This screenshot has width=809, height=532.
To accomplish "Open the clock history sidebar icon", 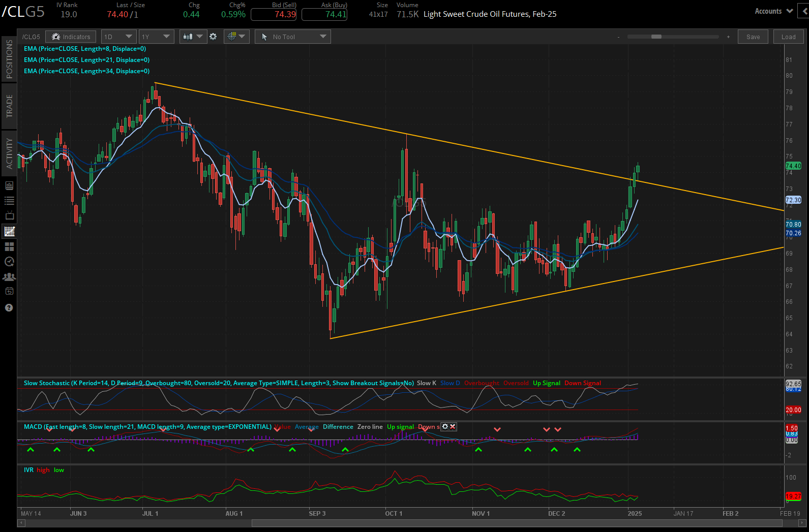I will (9, 262).
